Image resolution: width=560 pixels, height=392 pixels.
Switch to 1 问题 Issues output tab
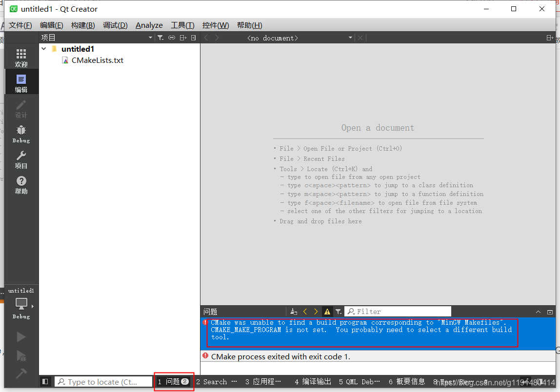pyautogui.click(x=174, y=382)
